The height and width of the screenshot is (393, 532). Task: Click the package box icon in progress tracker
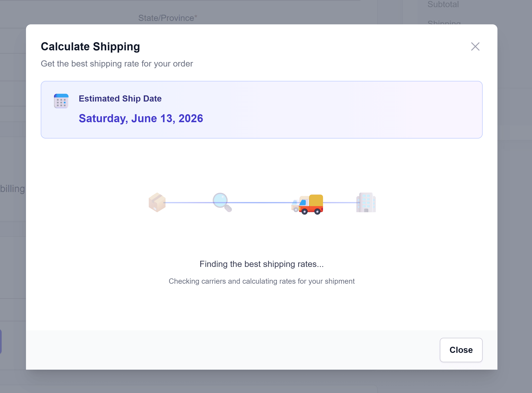[157, 202]
